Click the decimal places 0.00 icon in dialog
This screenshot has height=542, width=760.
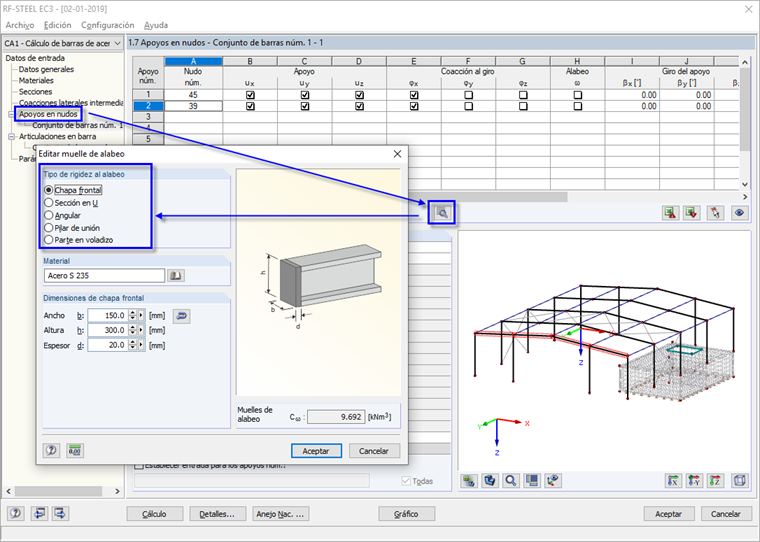tap(75, 450)
